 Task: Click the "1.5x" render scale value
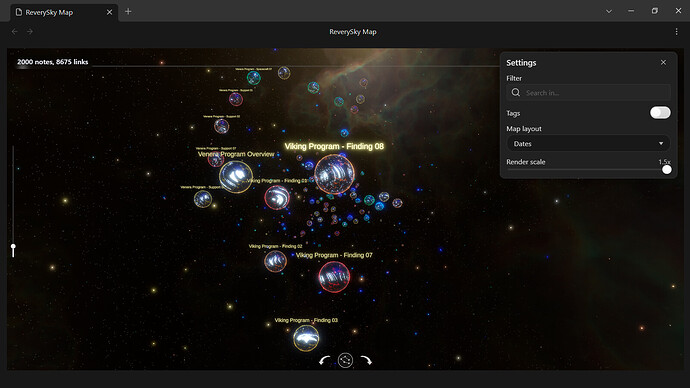pos(664,162)
